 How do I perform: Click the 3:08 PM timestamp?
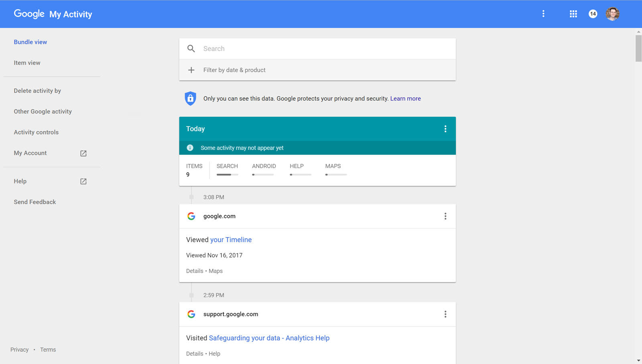point(213,197)
